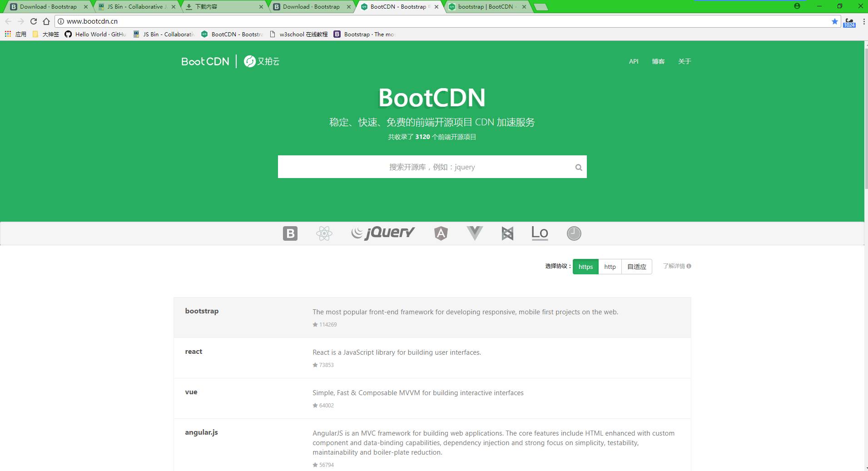Open Chrome user profile icon
Viewport: 868px width, 471px height.
coord(797,6)
